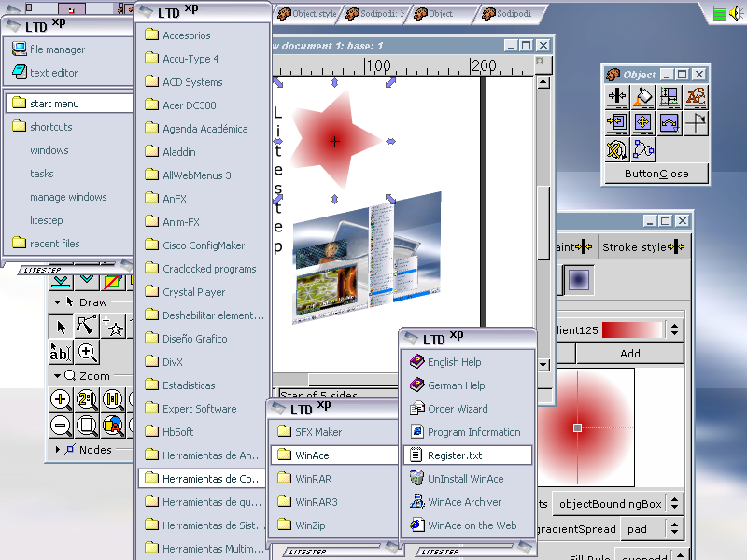Click the system tray speaker volume icon
Viewport: 747px width, 560px height.
(737, 13)
